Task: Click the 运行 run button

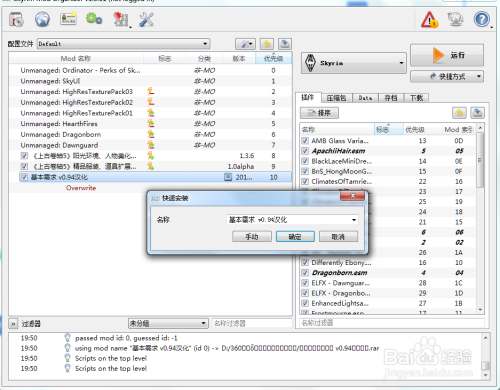Action: [447, 55]
